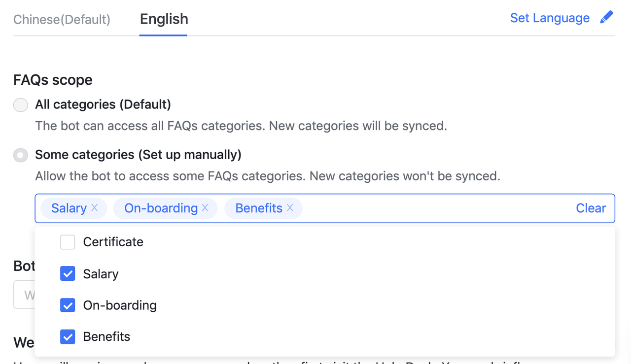Uncheck the On-boarding checkbox
Viewport: 631px width, 364px height.
(x=68, y=305)
